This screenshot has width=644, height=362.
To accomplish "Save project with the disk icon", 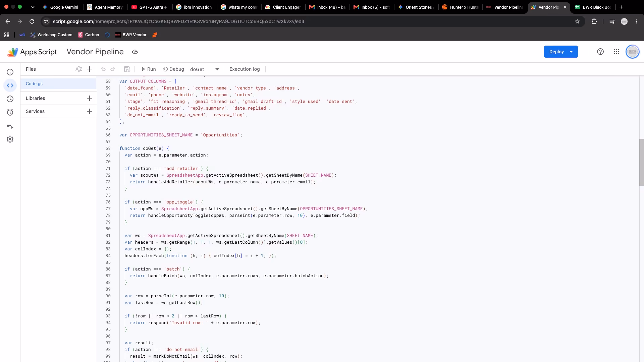I will pyautogui.click(x=127, y=69).
